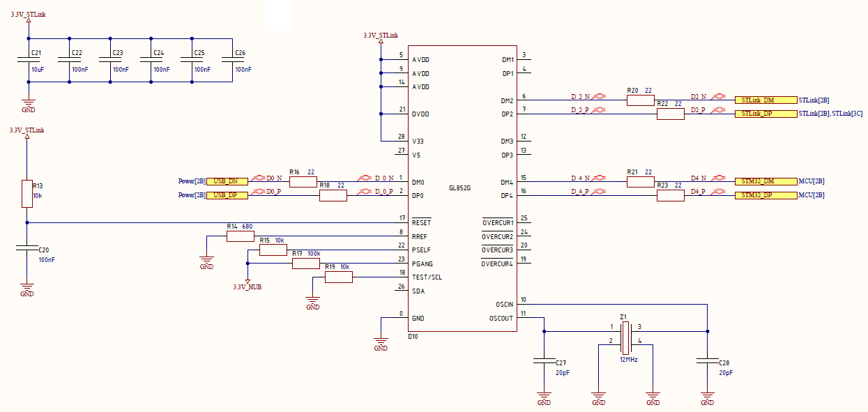868x412 pixels.
Task: Select resistor R13 10k symbol
Action: [x=27, y=194]
